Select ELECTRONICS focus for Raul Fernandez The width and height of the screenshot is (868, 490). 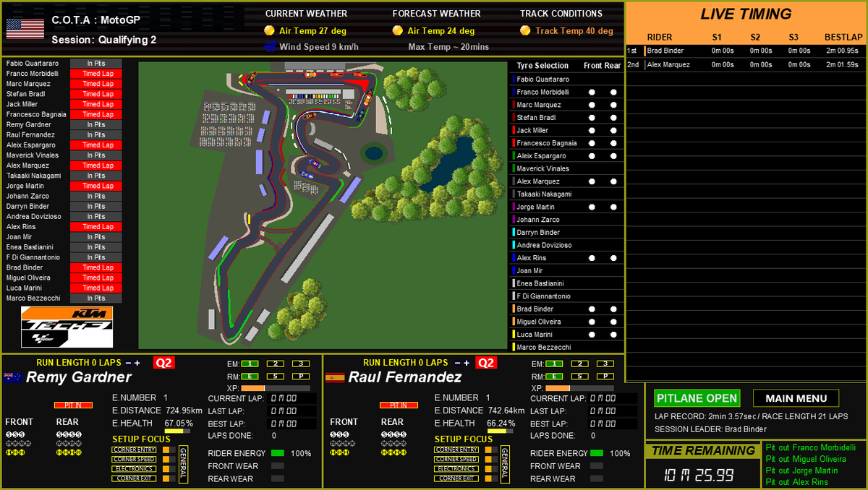click(x=456, y=468)
